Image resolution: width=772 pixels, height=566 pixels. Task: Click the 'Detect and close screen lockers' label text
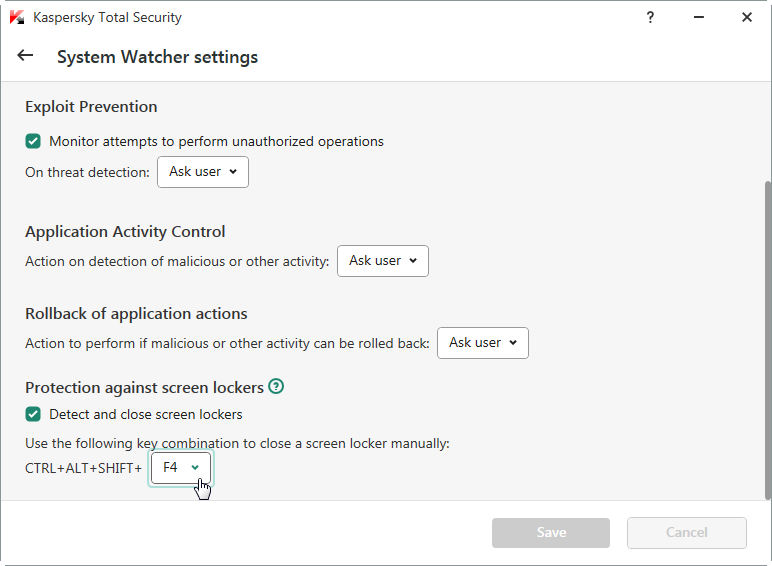click(146, 414)
